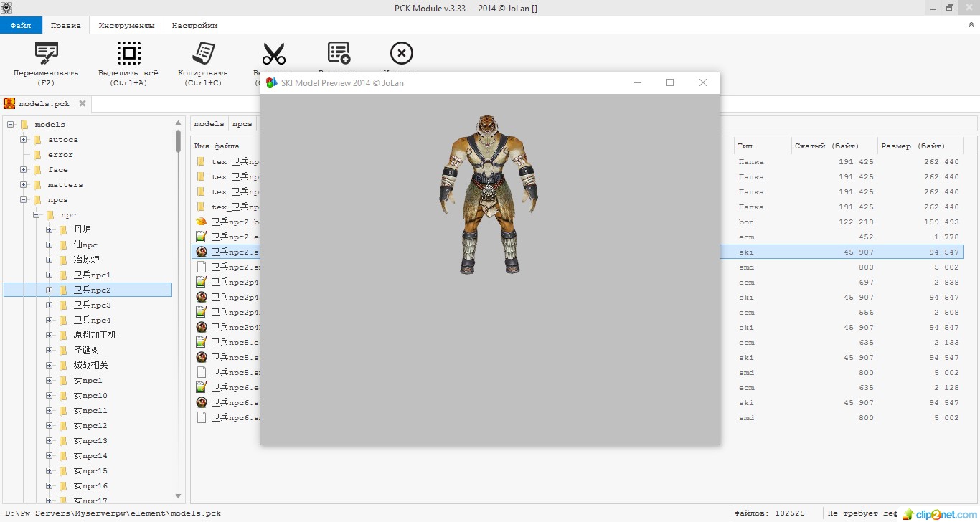Switch to the Правка ribbon tab
This screenshot has height=522, width=980.
point(66,25)
